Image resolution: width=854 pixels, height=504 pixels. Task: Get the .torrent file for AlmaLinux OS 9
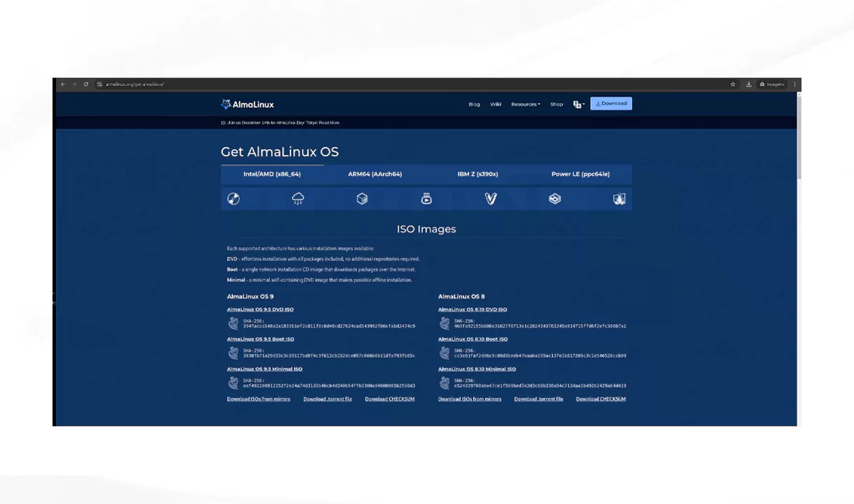coord(328,399)
